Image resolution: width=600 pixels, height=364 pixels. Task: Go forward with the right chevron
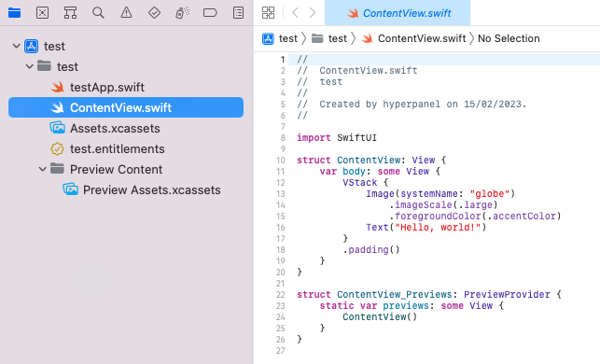click(x=313, y=13)
